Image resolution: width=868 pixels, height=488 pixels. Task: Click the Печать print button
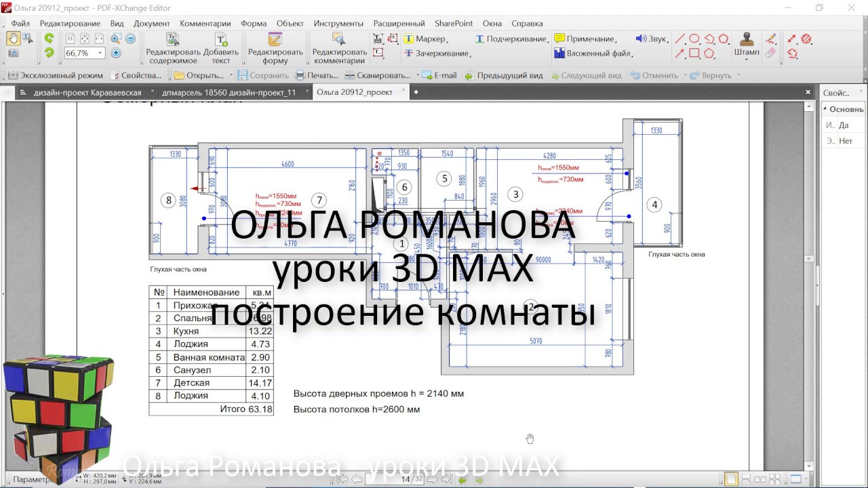pos(317,75)
